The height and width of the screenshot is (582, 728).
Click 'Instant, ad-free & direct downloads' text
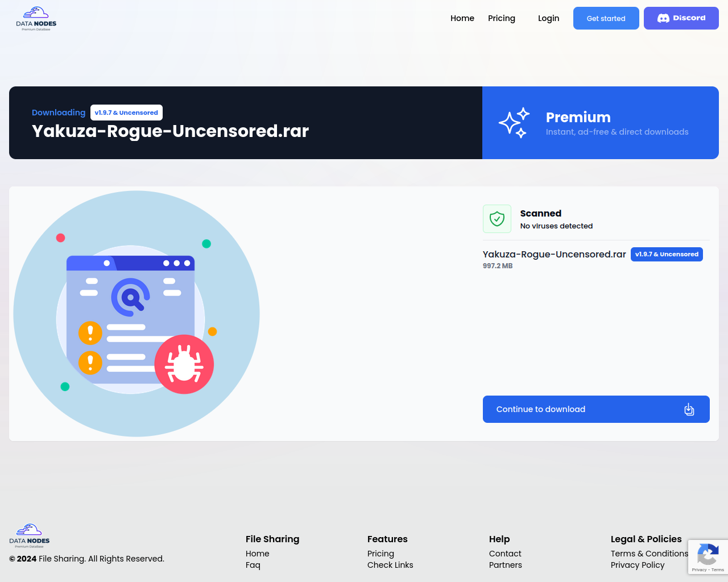pyautogui.click(x=617, y=132)
